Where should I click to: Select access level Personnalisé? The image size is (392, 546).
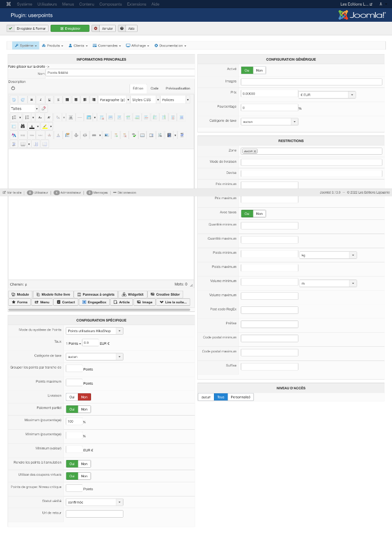240,397
